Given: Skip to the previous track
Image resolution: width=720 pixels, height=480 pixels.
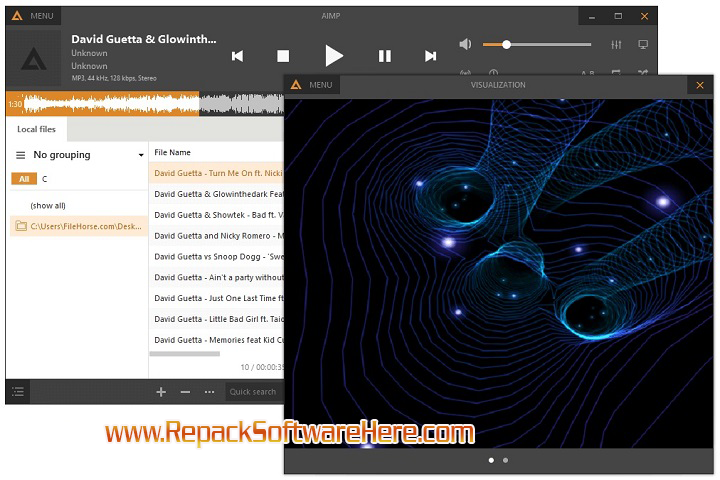Looking at the screenshot, I should click(x=237, y=56).
